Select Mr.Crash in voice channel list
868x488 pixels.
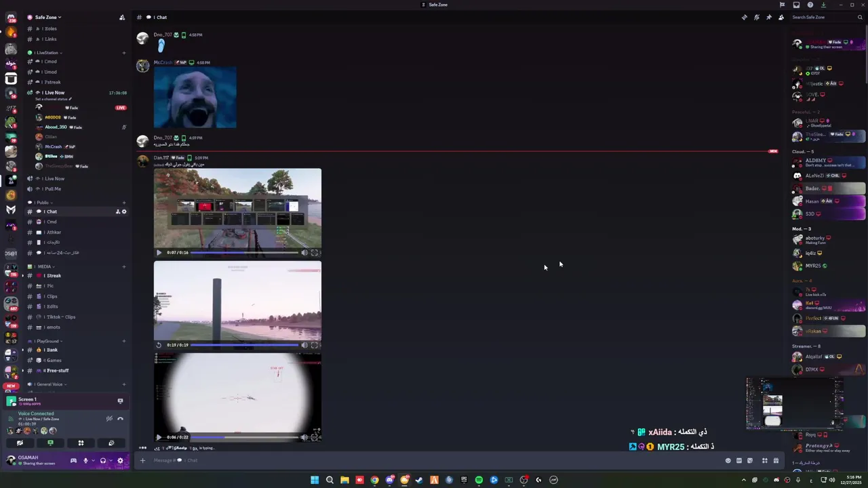[53, 146]
